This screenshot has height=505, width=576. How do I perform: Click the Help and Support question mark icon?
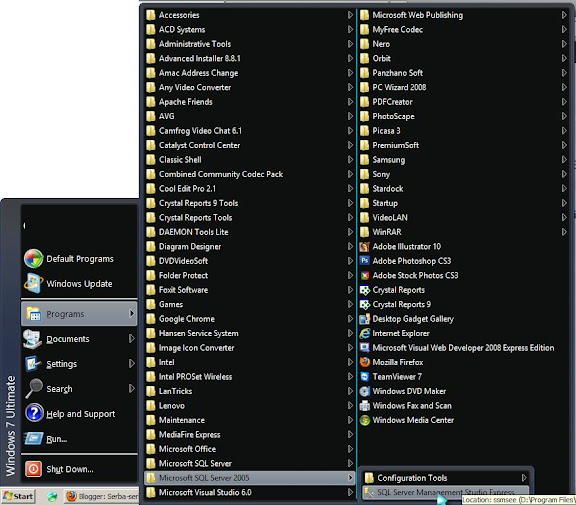(x=34, y=413)
